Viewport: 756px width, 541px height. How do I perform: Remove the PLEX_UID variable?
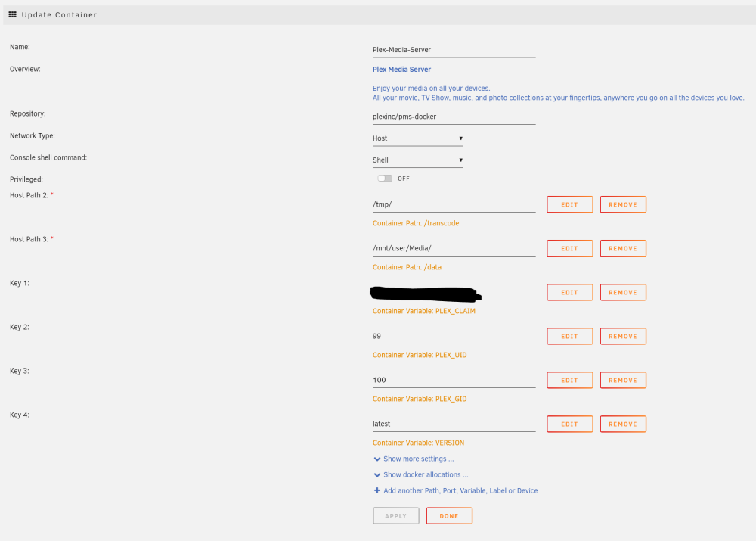pos(623,337)
